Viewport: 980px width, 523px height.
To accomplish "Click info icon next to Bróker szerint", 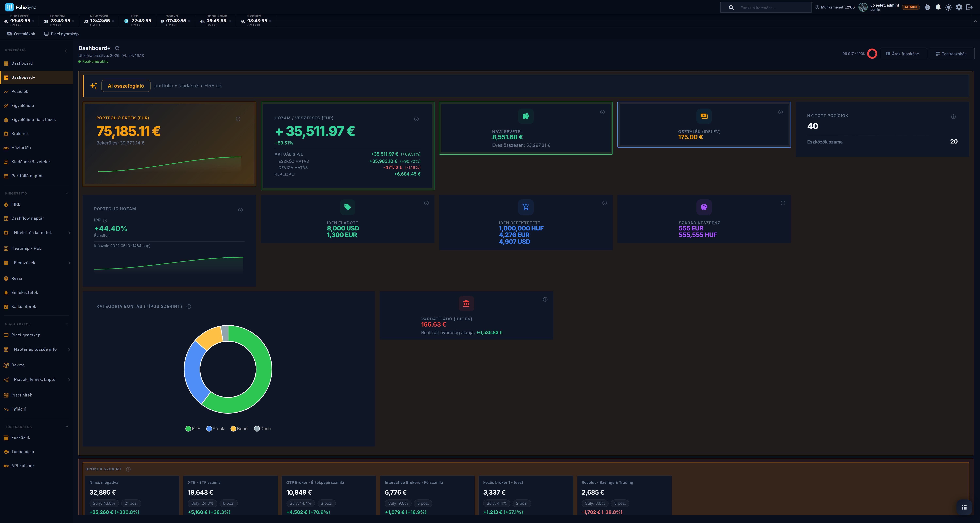I will tap(128, 469).
